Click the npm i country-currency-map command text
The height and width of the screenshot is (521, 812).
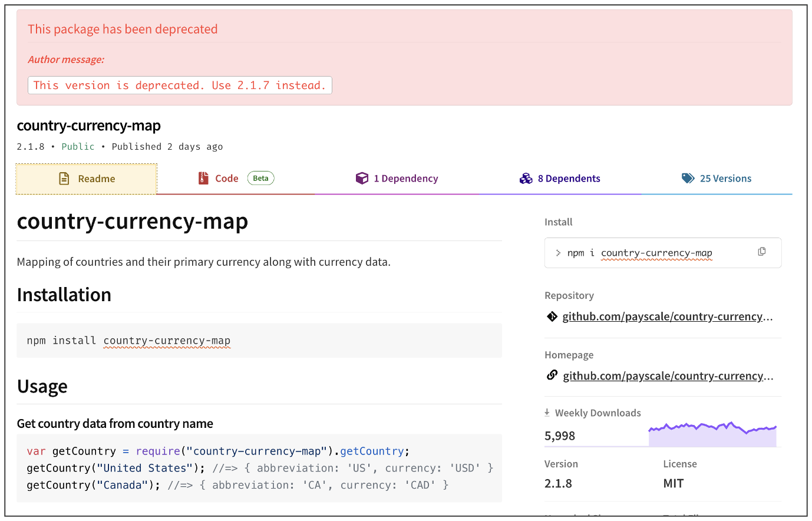click(639, 253)
